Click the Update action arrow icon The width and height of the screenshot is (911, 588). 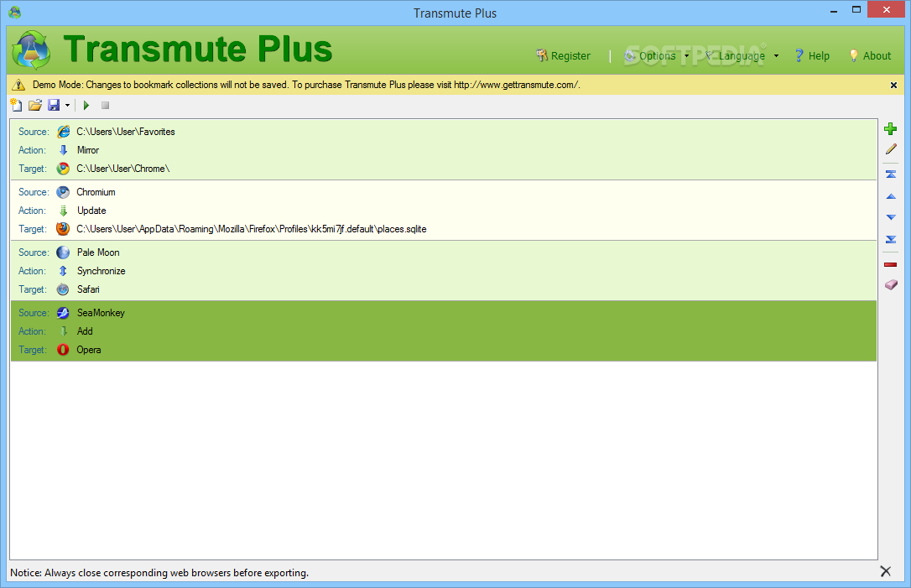(x=63, y=211)
